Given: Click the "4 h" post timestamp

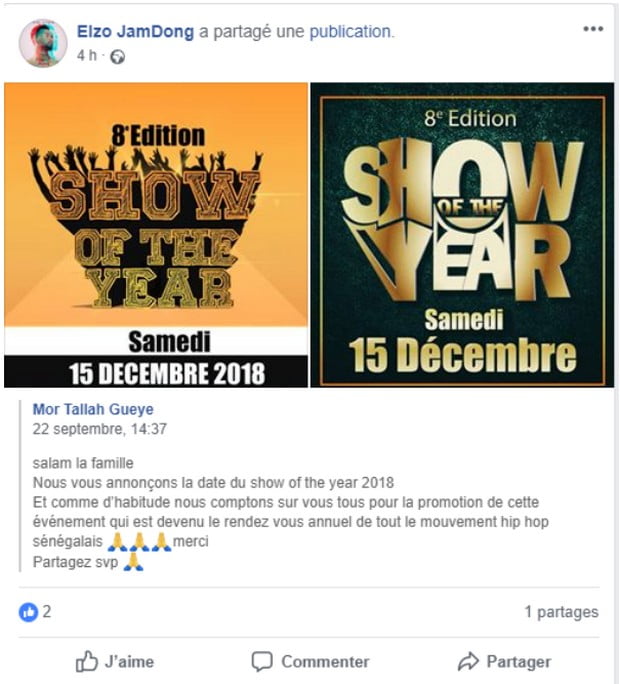Looking at the screenshot, I should click(x=87, y=56).
